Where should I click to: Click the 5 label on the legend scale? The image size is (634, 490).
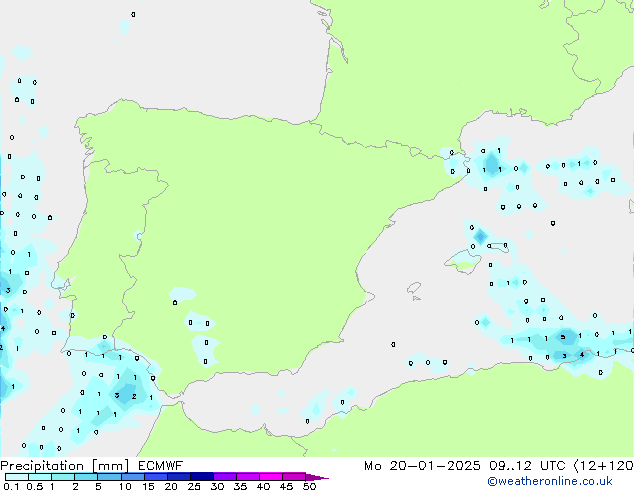(x=98, y=487)
